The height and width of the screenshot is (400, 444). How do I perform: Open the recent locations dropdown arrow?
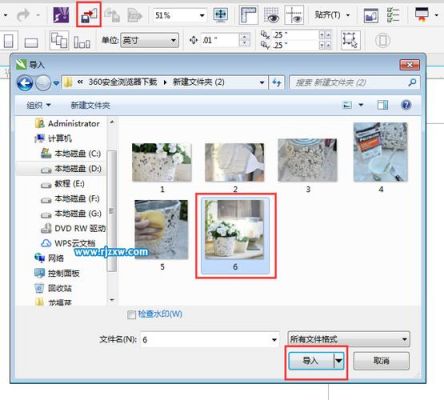click(56, 83)
